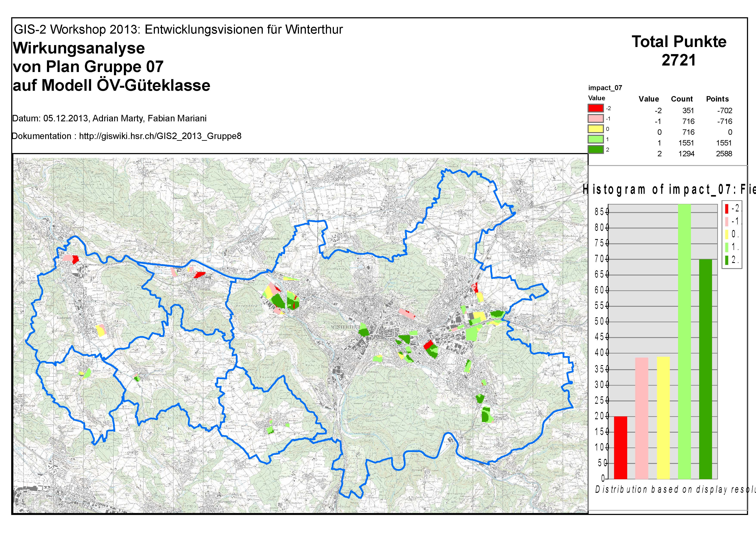Click the red -2 legend swatch
Viewport: 756px width, 535px height.
[595, 108]
